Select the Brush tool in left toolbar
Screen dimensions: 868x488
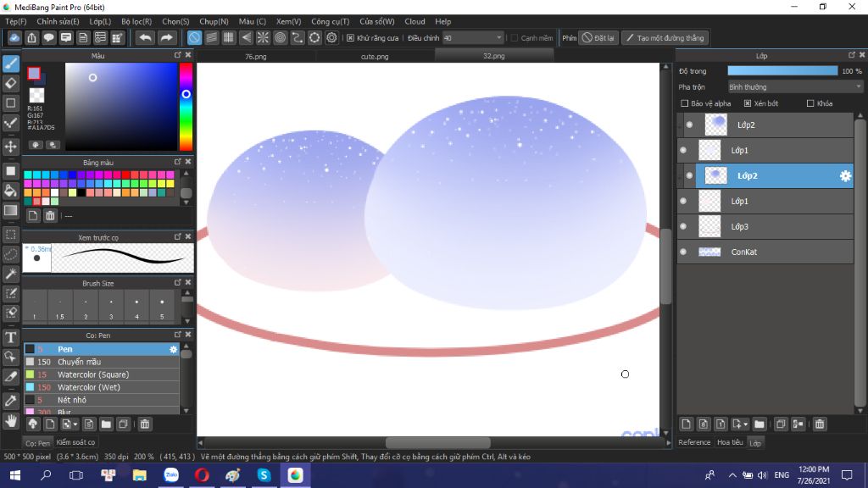11,64
